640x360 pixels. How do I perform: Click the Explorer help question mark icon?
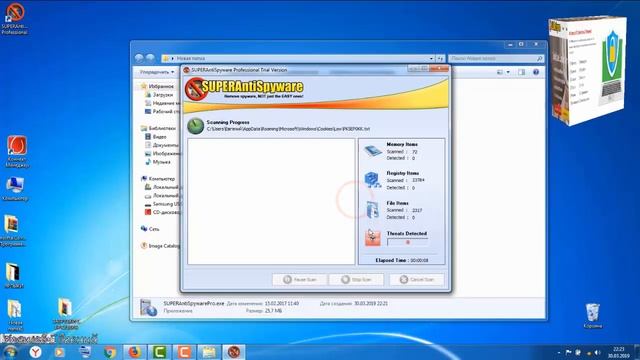[x=536, y=72]
